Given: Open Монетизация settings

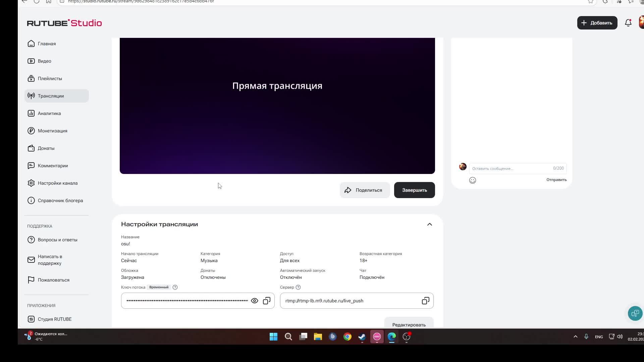Looking at the screenshot, I should coord(52,131).
